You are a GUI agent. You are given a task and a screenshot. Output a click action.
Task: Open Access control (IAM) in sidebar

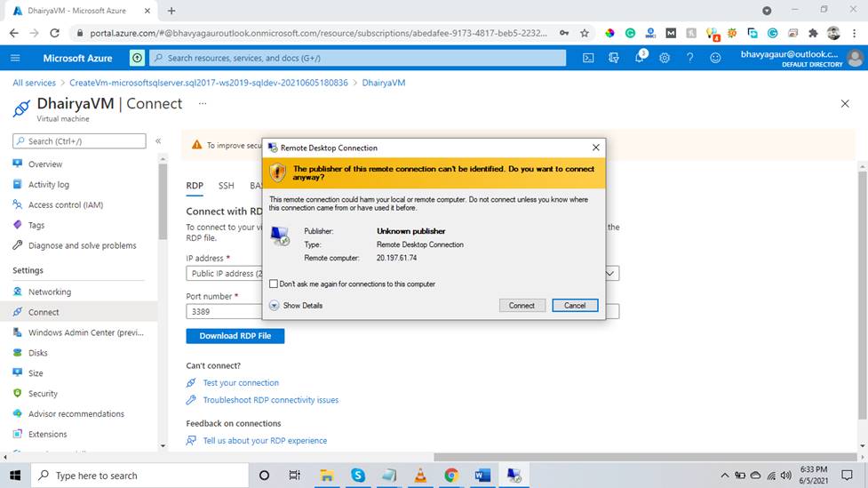tap(66, 205)
